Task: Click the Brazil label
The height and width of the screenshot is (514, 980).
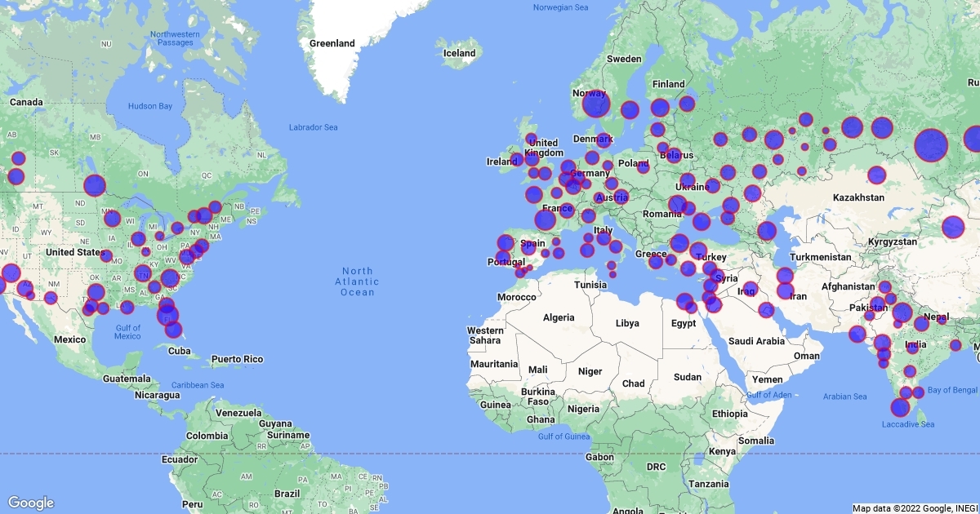Action: pyautogui.click(x=287, y=494)
